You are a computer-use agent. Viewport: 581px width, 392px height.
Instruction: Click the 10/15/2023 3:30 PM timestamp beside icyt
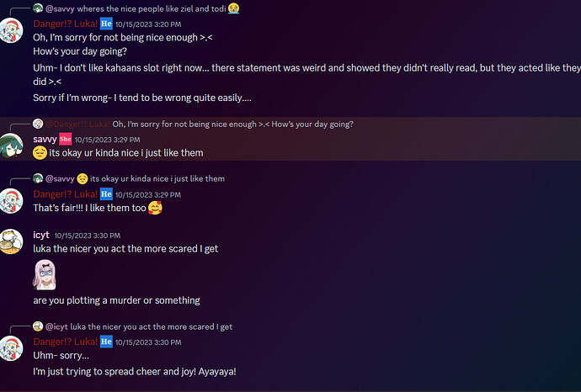(x=88, y=236)
